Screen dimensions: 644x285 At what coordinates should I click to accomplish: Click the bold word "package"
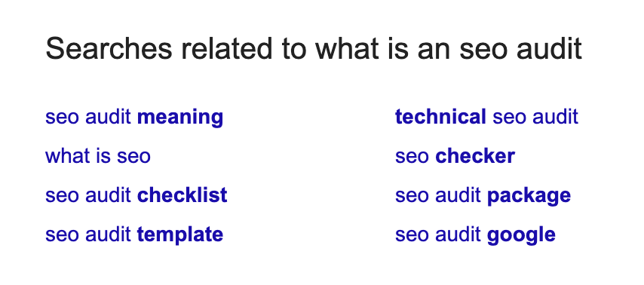(x=529, y=197)
